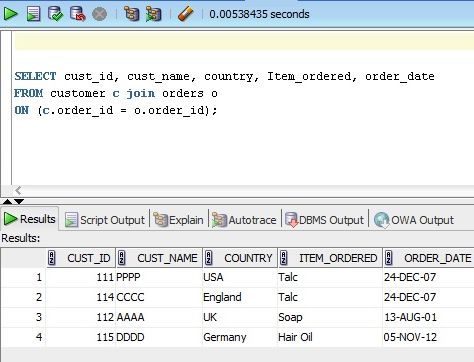Click the Explain Plan toolbar icon

tap(131, 14)
